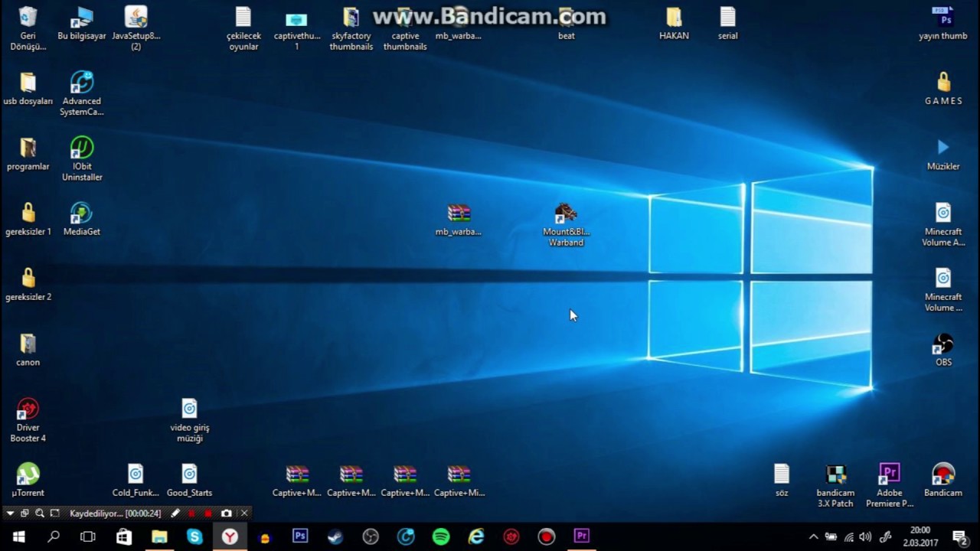Image resolution: width=980 pixels, height=551 pixels.
Task: Open OBS Studio from the taskbar
Action: pyautogui.click(x=371, y=536)
